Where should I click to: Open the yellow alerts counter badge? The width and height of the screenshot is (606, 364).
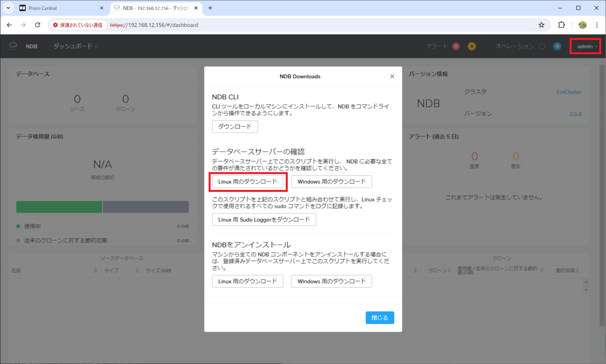tap(472, 46)
